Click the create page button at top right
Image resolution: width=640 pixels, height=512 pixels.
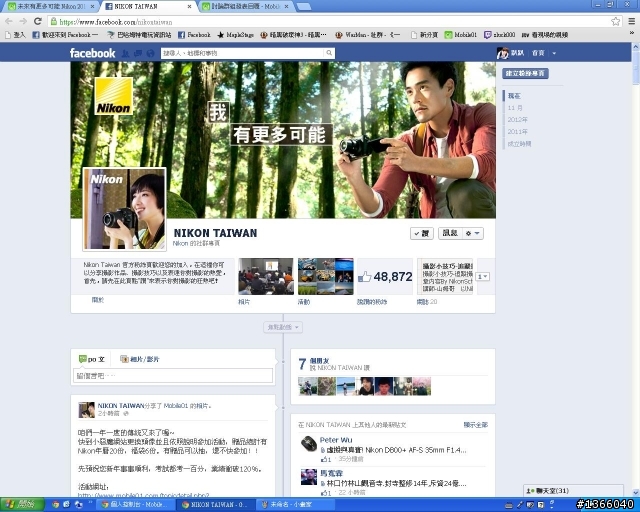pyautogui.click(x=525, y=73)
